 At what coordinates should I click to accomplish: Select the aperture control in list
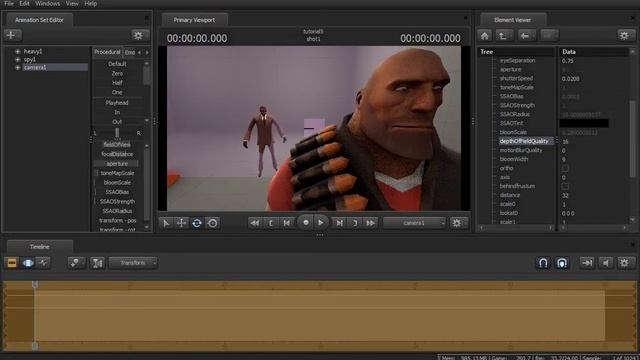117,164
